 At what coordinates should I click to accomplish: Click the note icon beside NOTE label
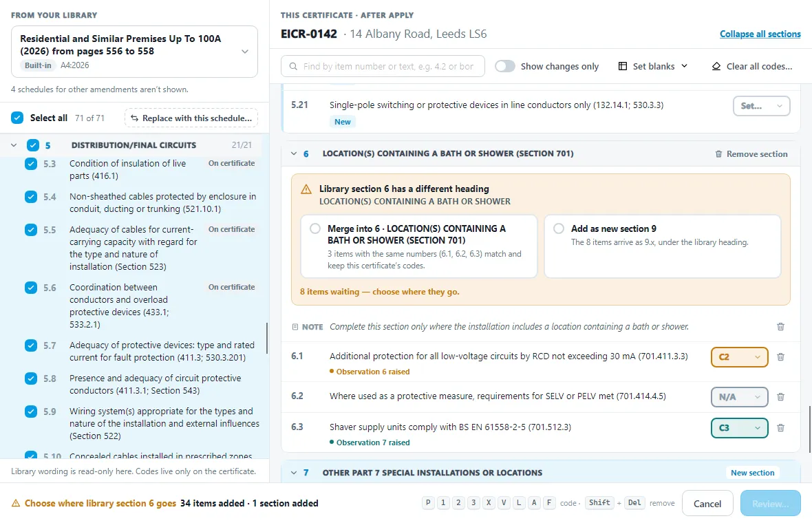[x=295, y=327]
